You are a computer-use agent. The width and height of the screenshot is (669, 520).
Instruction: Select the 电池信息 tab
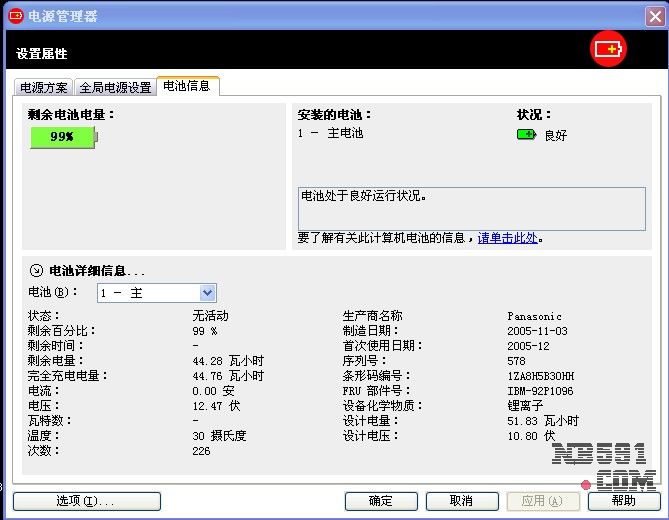(x=188, y=86)
